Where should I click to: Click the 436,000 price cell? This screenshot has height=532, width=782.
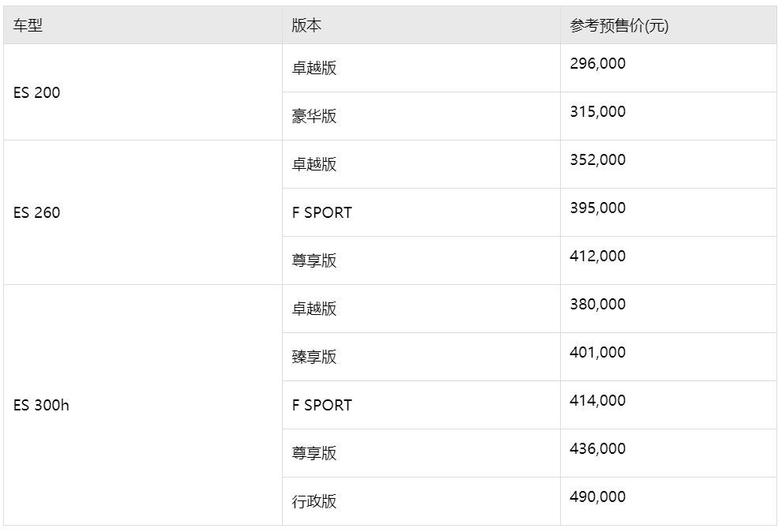tap(668, 453)
